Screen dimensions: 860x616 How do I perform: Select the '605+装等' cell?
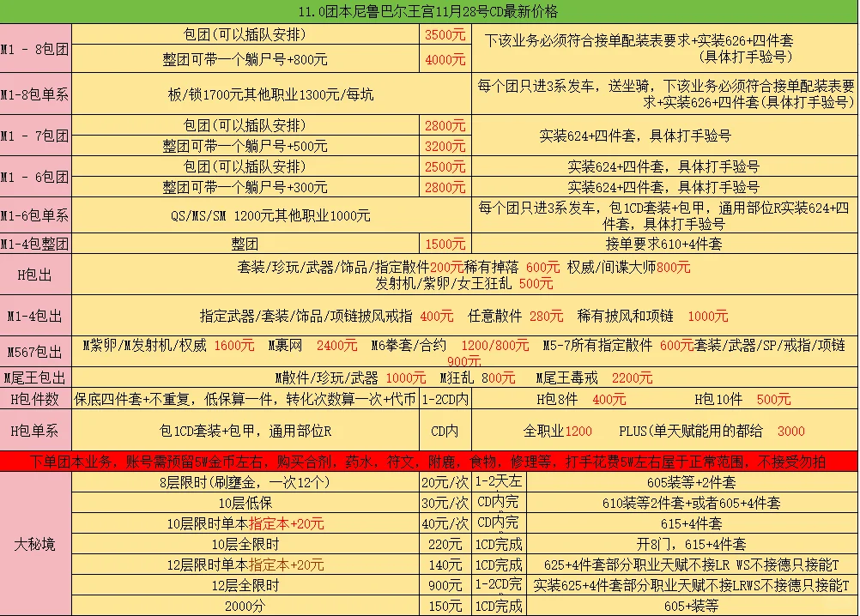(x=691, y=606)
